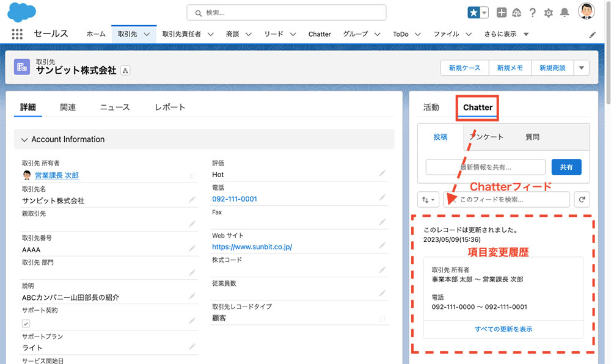
Task: Switch to the 関連 tab
Action: (68, 107)
